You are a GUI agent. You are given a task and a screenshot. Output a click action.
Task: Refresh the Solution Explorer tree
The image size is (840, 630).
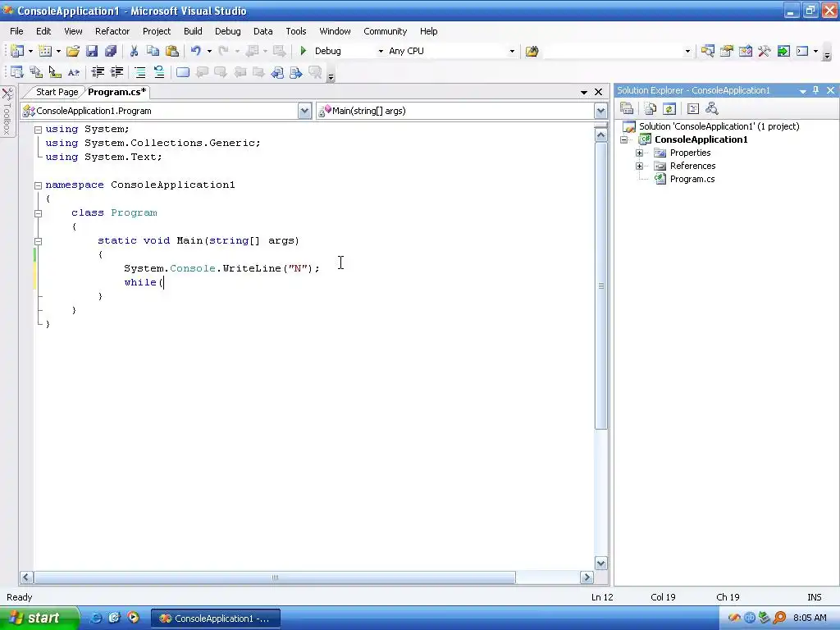pos(669,109)
